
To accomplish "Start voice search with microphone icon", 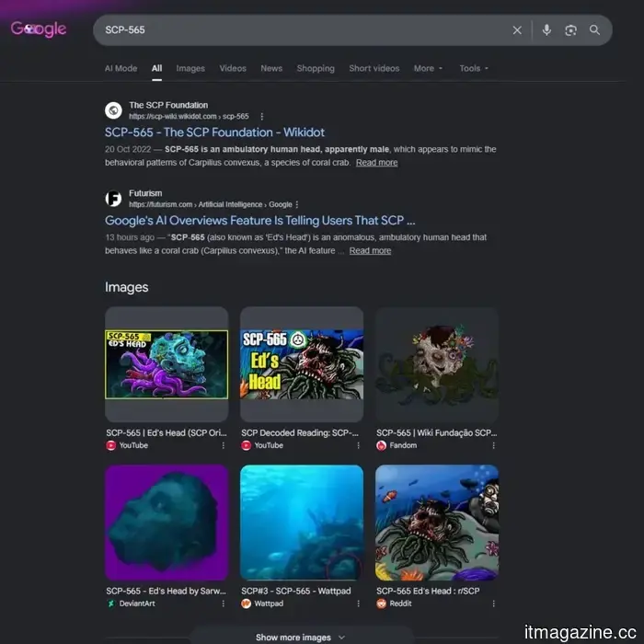I will tap(546, 30).
